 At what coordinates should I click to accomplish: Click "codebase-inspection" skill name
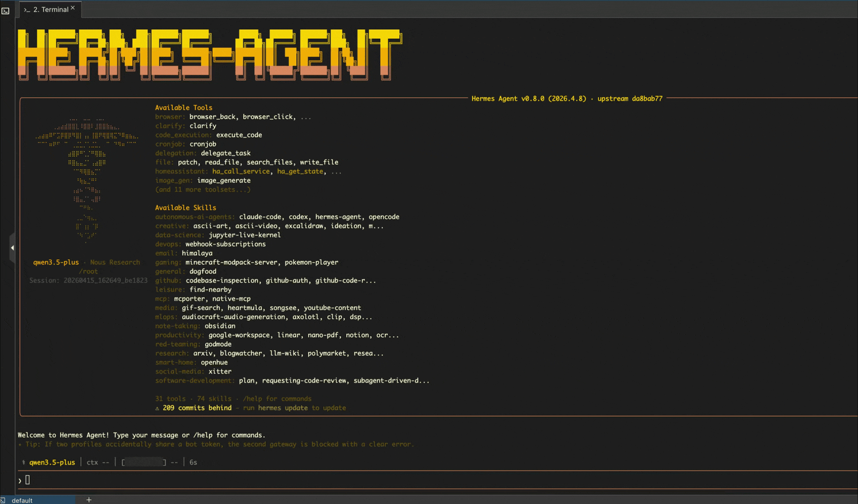pyautogui.click(x=222, y=281)
